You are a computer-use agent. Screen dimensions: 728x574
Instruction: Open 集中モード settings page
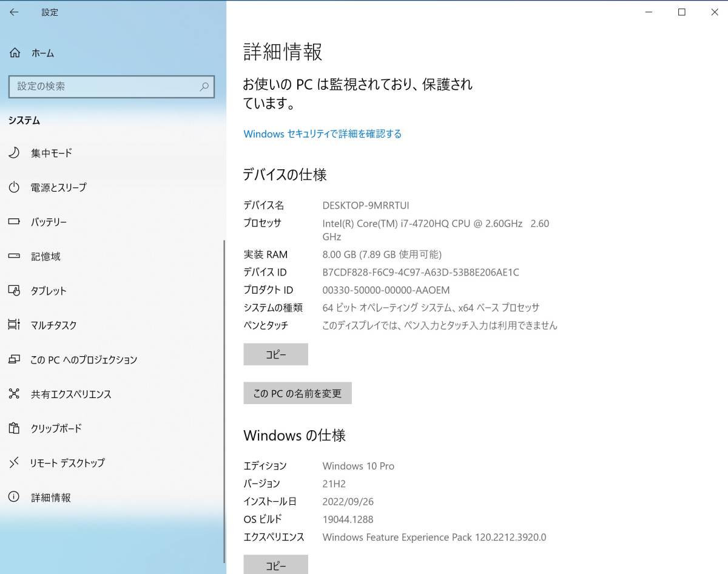pos(112,153)
